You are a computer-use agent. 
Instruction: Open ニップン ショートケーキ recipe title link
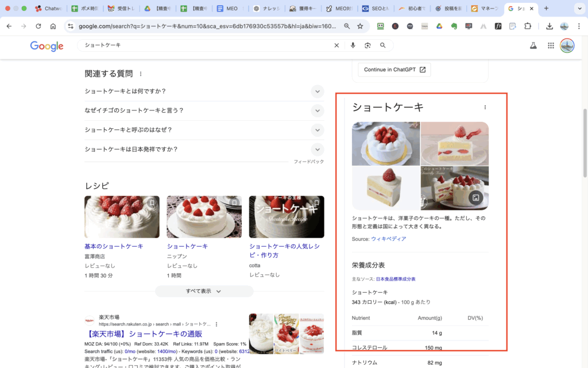pyautogui.click(x=187, y=246)
